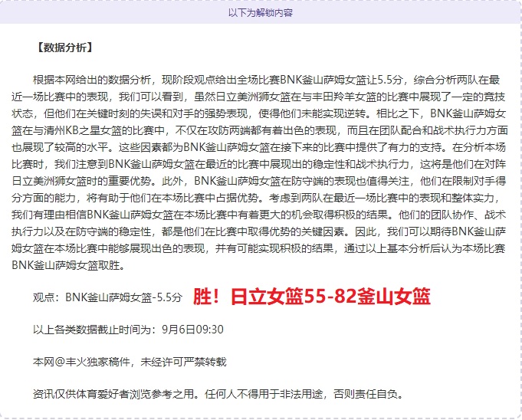Click the red result text 胜！日立女篮55-82釜山女篮

coord(312,296)
